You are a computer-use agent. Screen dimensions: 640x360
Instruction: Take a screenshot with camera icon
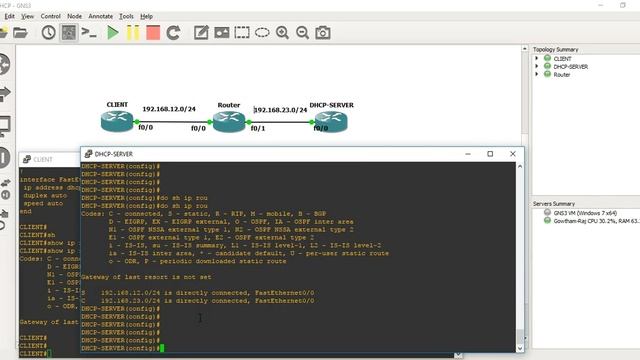click(323, 33)
